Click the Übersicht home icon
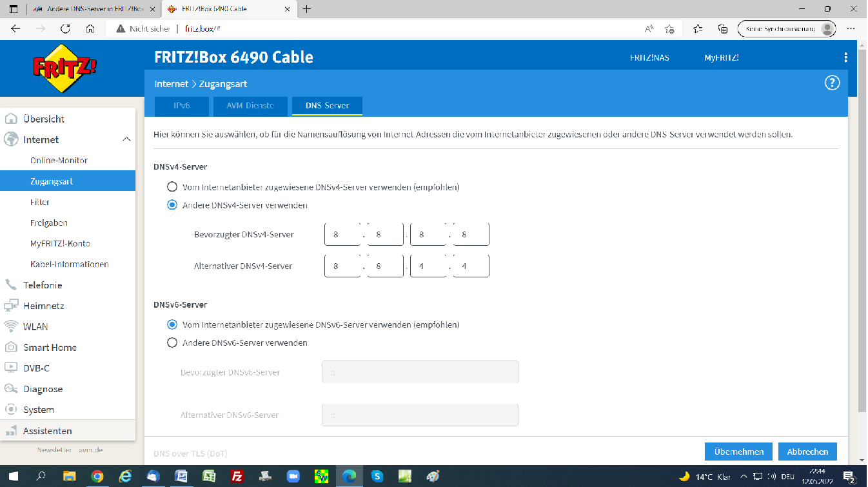This screenshot has width=868, height=487. click(11, 119)
